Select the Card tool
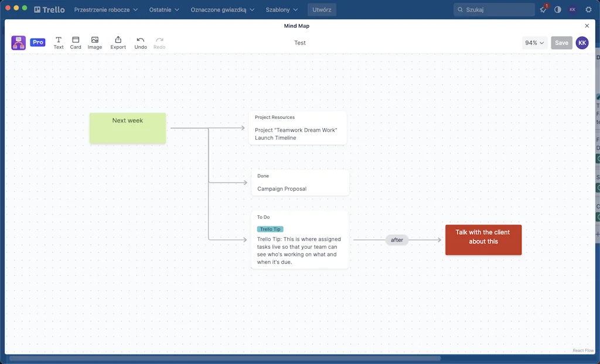 click(75, 42)
